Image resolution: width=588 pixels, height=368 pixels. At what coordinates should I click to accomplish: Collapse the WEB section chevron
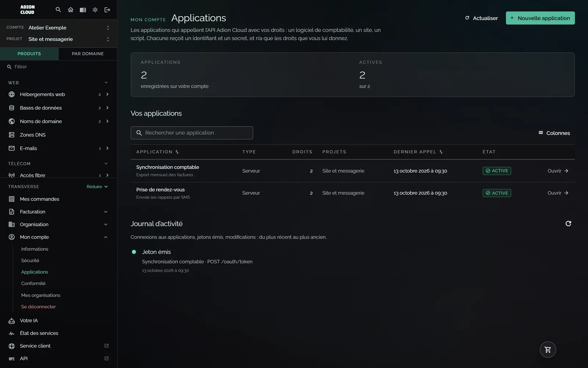106,83
